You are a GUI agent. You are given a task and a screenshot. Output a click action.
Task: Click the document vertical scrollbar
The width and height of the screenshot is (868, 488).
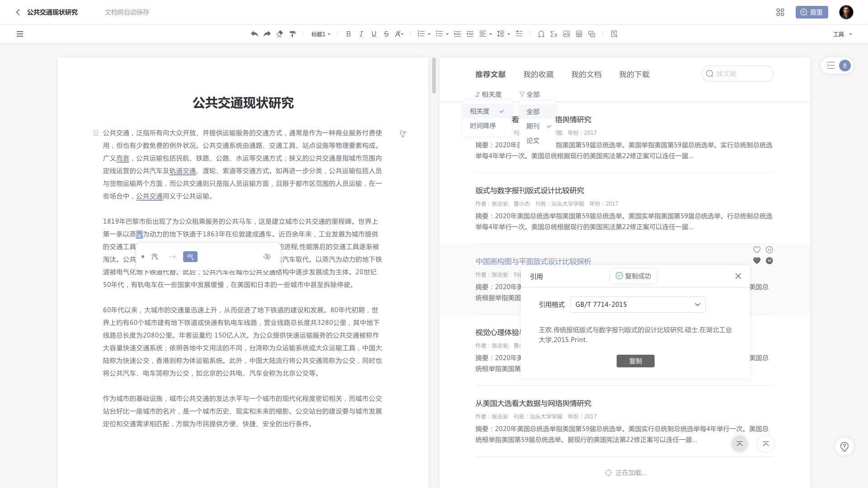434,75
